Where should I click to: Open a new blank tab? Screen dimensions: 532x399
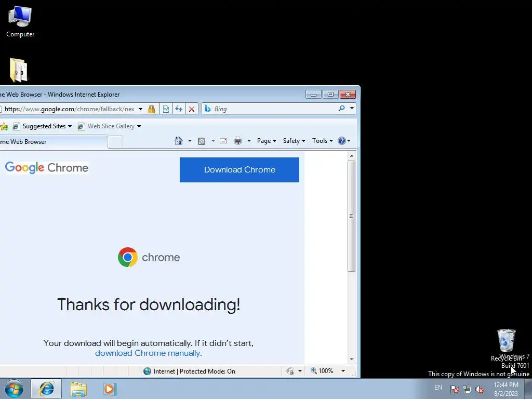tap(115, 142)
